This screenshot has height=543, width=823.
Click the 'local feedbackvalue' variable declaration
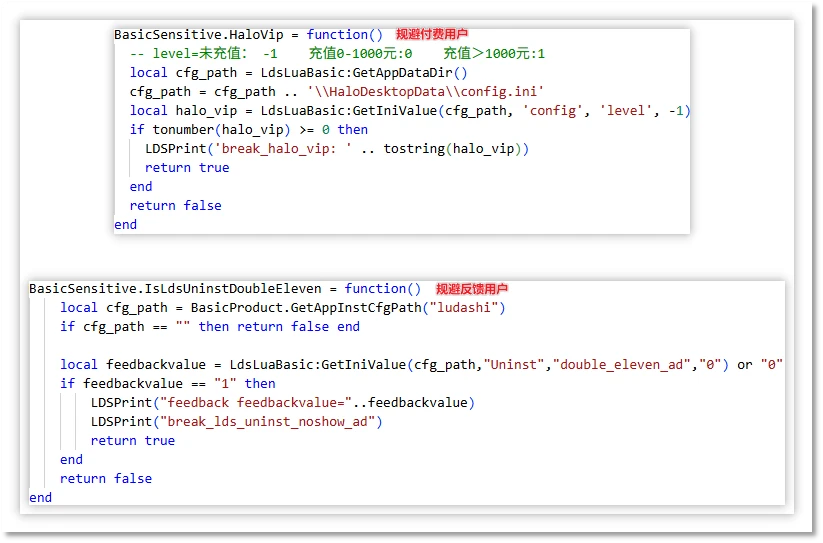(133, 365)
